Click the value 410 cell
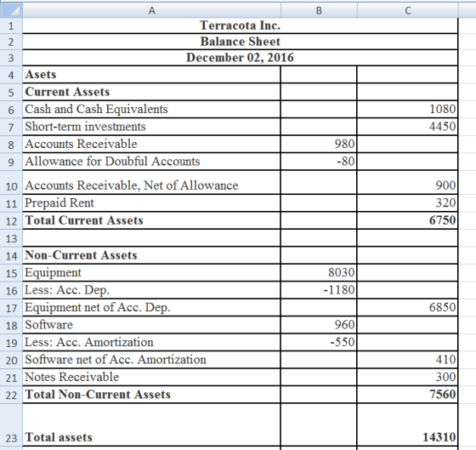476x450 pixels. pyautogui.click(x=407, y=360)
